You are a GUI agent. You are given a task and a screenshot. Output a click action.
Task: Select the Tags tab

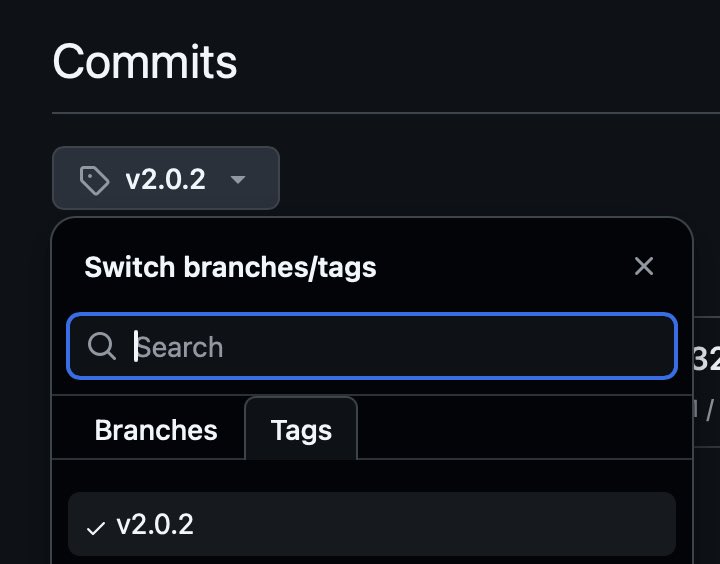[x=301, y=430]
